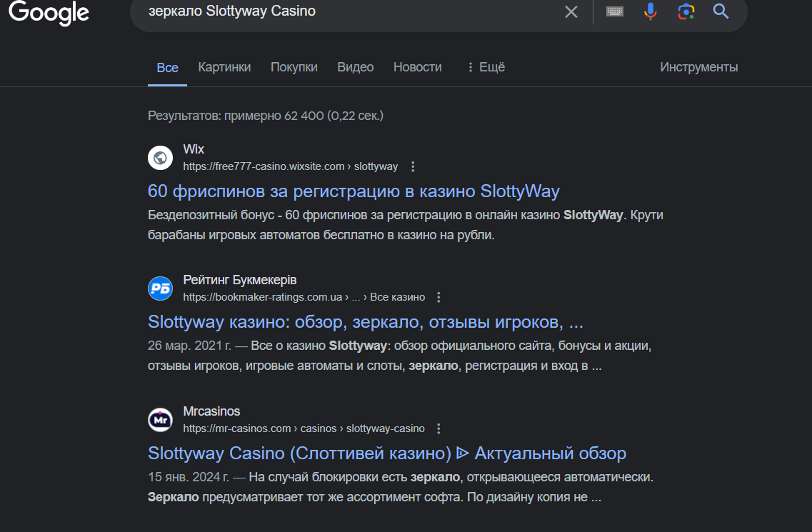Click the Mrcasinos site name
812x532 pixels.
click(x=212, y=411)
